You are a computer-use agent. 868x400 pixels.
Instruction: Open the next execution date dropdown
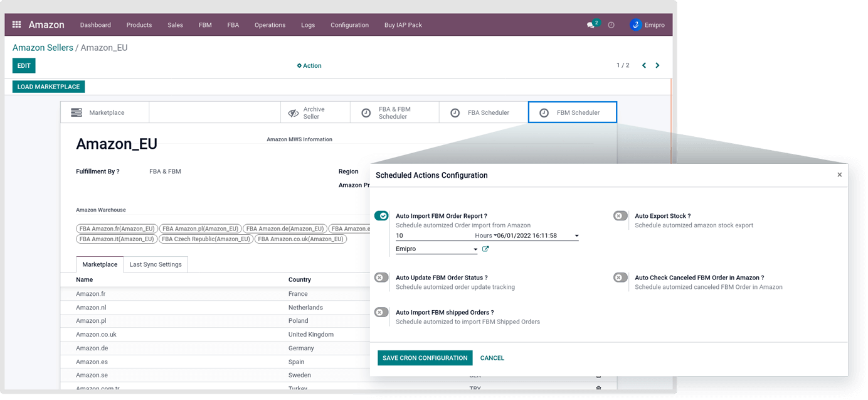point(576,236)
